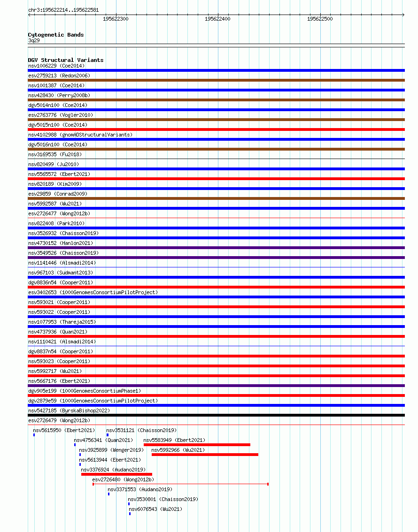Click the esv3402653 (1000GenomesConsortiumPilotProject) label
Screen dimensions: 418x532
pyautogui.click(x=93, y=292)
